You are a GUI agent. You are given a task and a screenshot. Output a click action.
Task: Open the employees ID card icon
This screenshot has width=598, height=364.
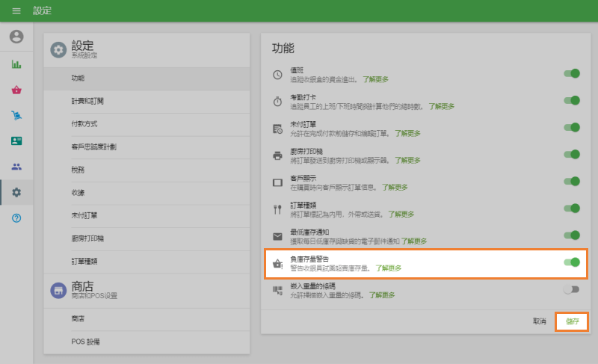point(16,141)
